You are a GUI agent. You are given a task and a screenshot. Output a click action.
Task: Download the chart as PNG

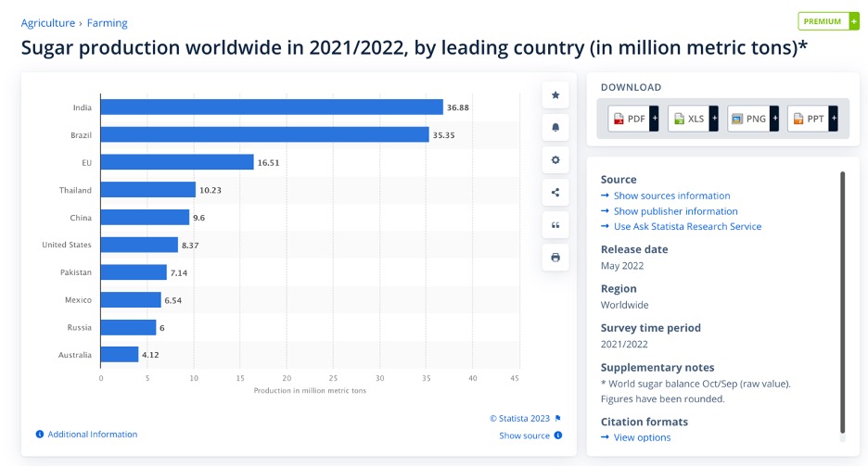pyautogui.click(x=753, y=119)
